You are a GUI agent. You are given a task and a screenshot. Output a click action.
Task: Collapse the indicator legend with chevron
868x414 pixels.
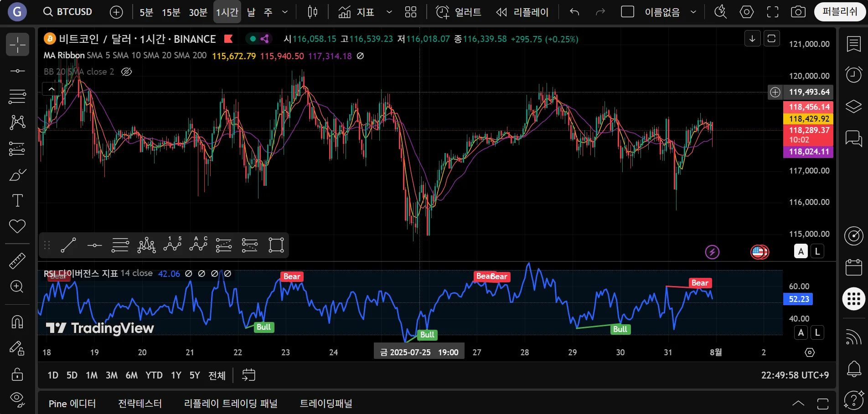52,89
